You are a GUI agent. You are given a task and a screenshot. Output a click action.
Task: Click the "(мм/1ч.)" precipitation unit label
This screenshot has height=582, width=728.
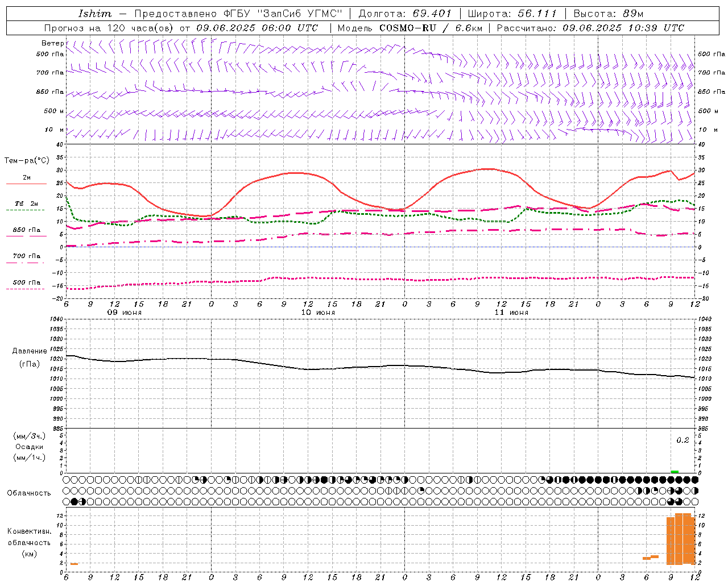30,458
